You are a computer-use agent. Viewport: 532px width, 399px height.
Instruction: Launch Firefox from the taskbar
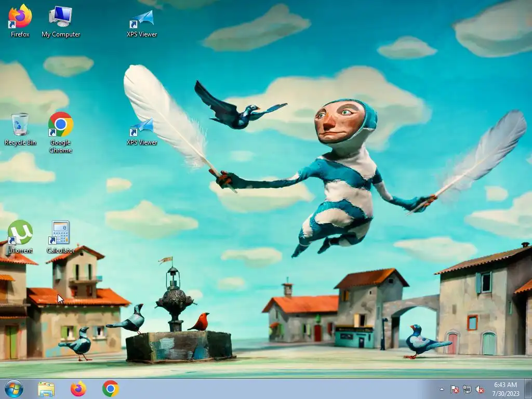coord(78,389)
